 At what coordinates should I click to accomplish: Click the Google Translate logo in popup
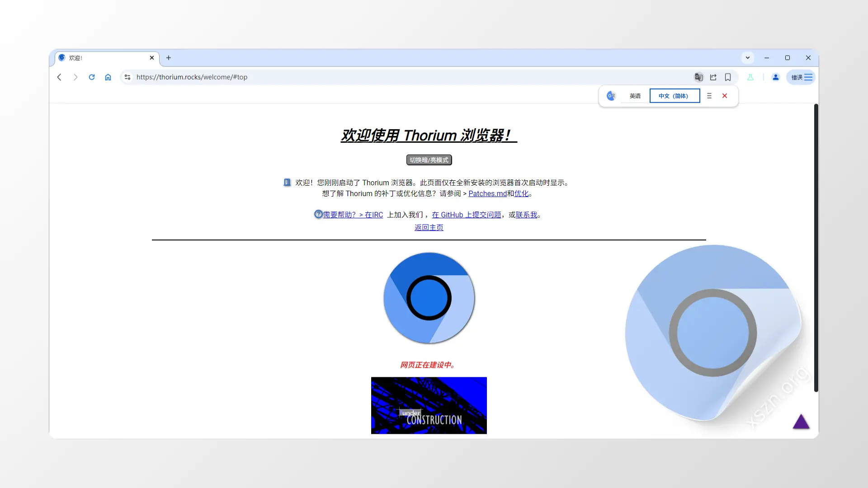pyautogui.click(x=611, y=96)
